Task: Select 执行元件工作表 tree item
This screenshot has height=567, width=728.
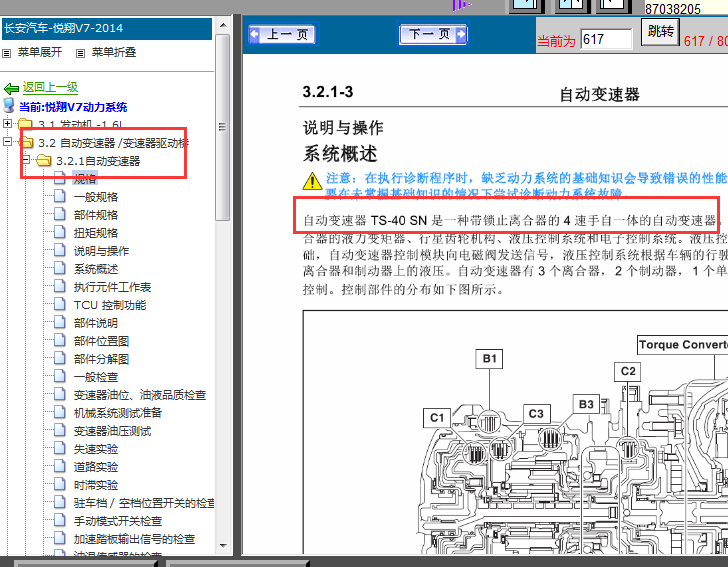Action: (x=112, y=287)
